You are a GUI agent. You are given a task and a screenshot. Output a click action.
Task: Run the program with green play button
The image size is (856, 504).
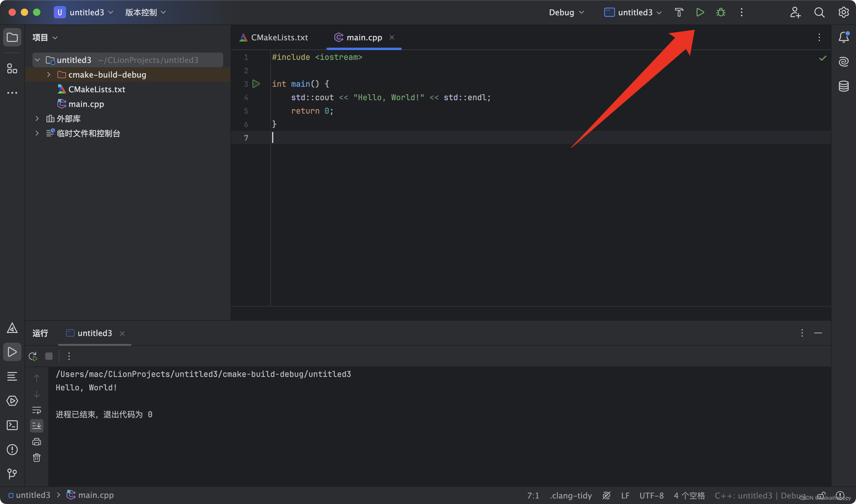click(700, 13)
